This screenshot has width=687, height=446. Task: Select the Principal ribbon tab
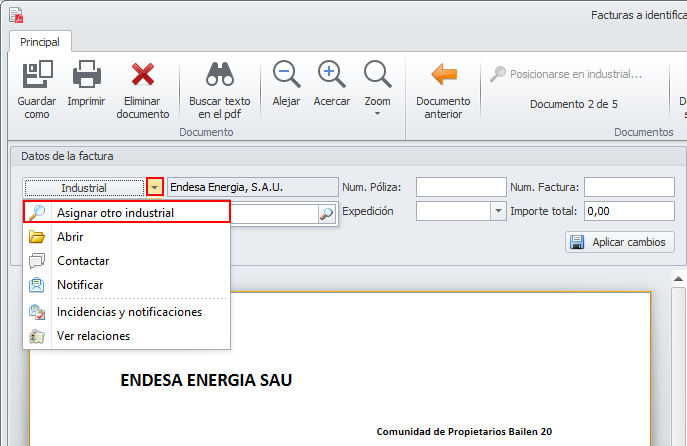point(40,42)
